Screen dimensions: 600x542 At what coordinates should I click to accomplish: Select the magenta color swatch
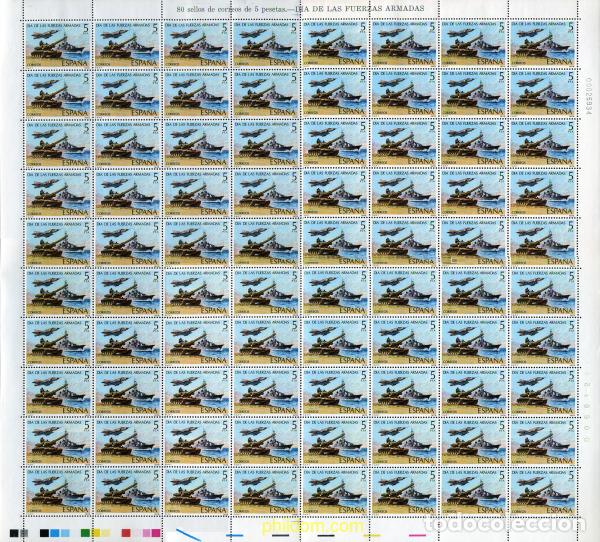[x=156, y=533]
